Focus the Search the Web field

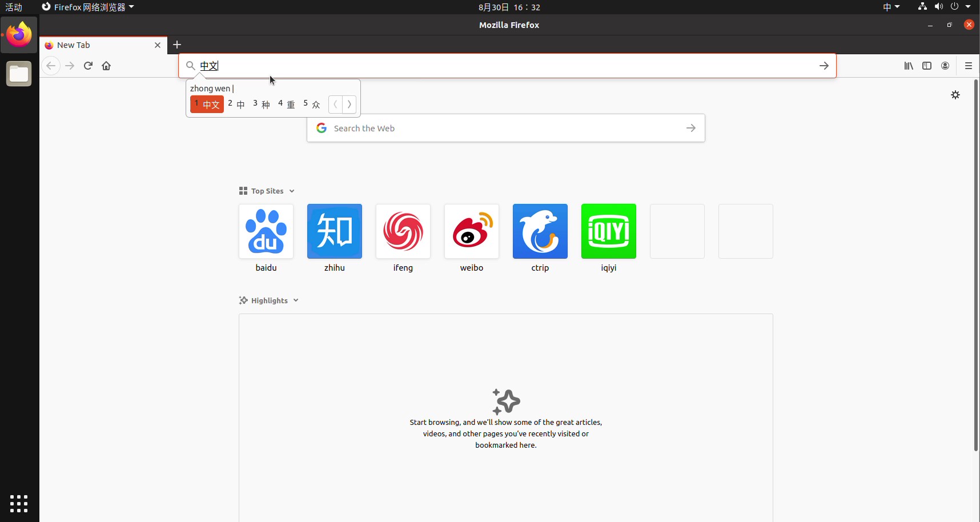(x=505, y=128)
